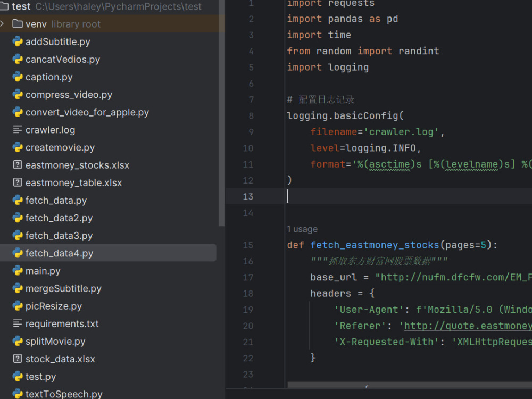The width and height of the screenshot is (532, 399).
Task: Click eastmoney_table.xlsx unknown file icon
Action: coord(18,182)
